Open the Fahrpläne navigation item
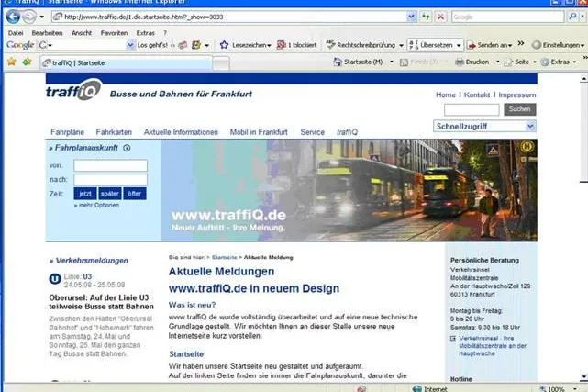The image size is (588, 392). pyautogui.click(x=68, y=132)
